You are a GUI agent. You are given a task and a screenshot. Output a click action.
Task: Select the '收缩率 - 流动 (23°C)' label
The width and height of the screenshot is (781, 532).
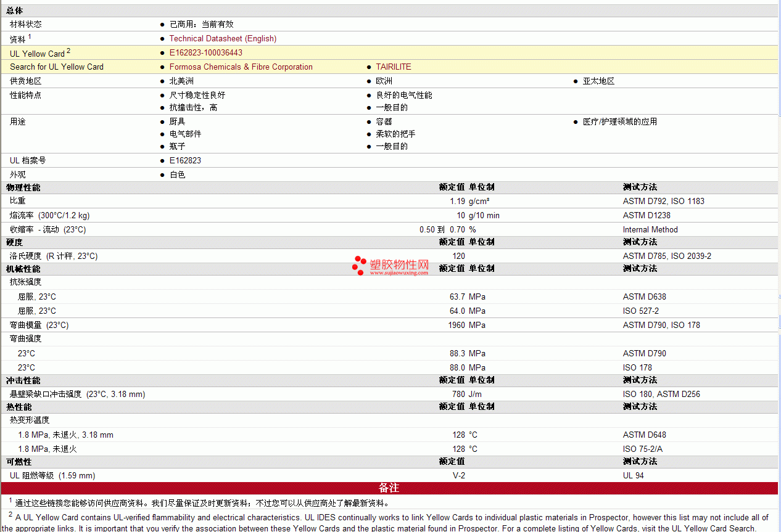48,229
